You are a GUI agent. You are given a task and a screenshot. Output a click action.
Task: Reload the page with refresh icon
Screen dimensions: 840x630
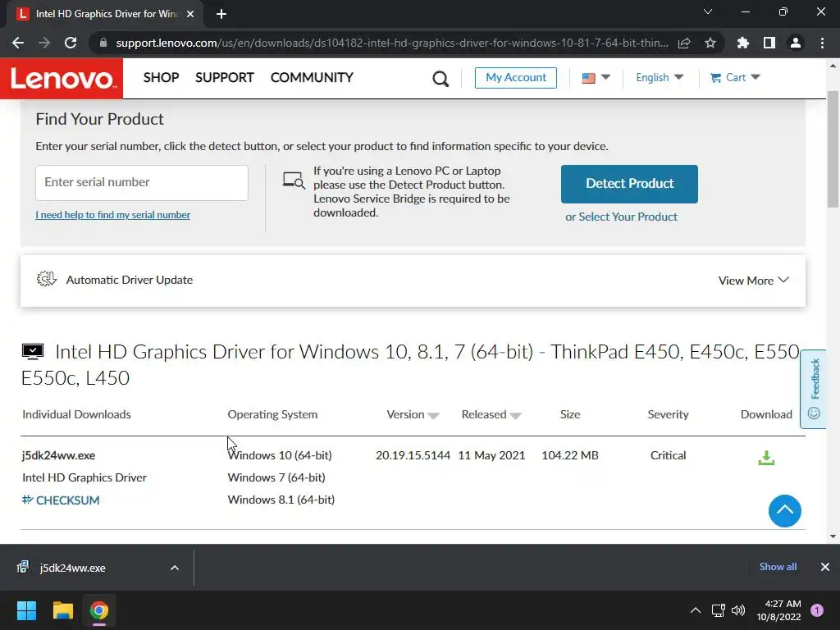pyautogui.click(x=71, y=43)
